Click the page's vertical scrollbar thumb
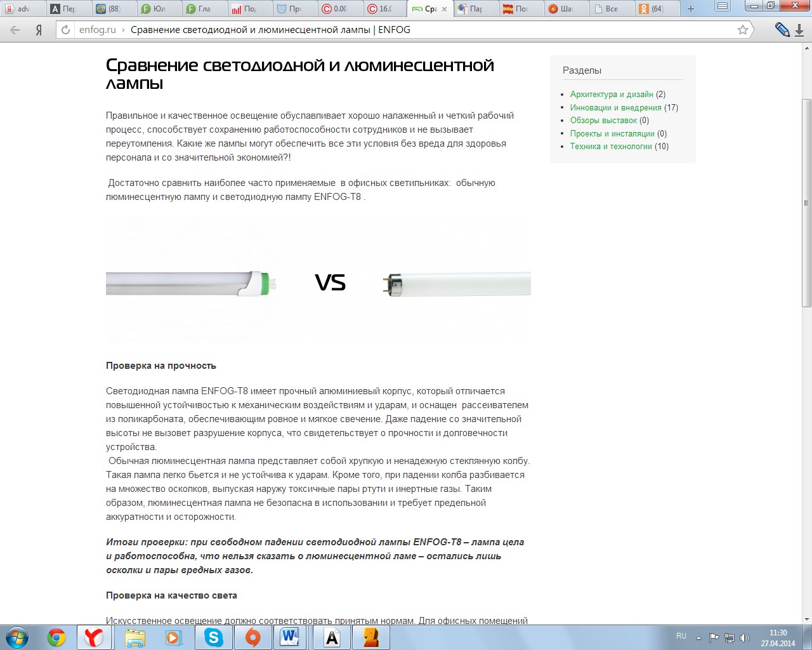Screen dimensions: 812x650 coord(807,203)
